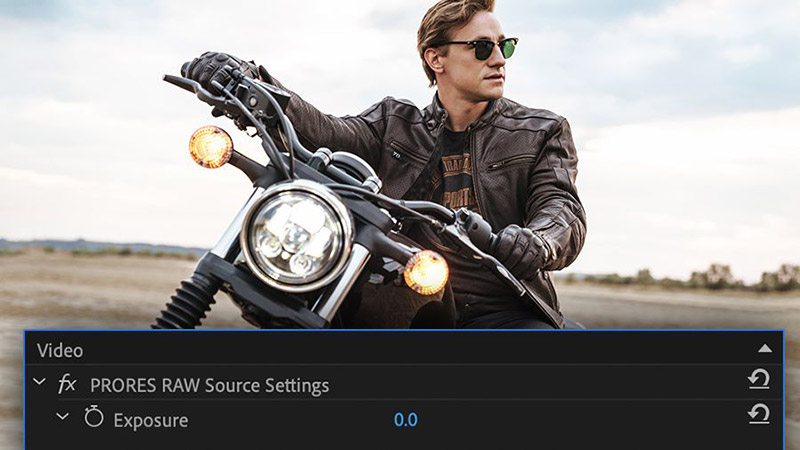Click the upper-left orange turn signal
The width and height of the screenshot is (800, 450).
pyautogui.click(x=210, y=146)
